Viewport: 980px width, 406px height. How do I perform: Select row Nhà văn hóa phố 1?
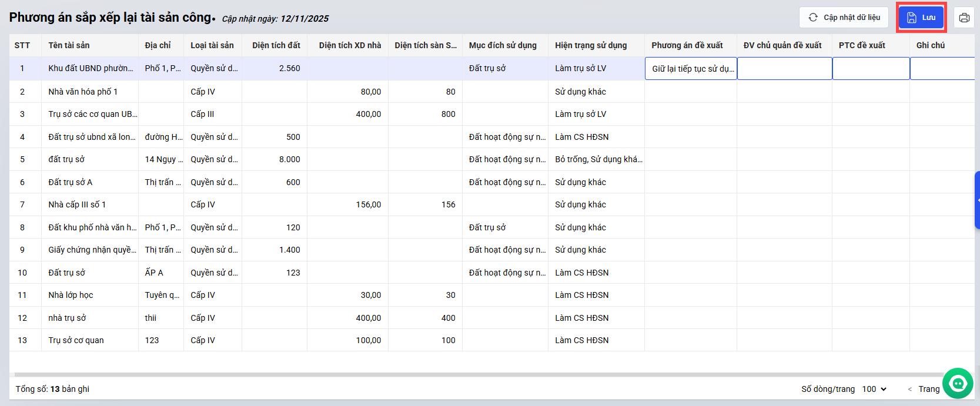coord(83,92)
